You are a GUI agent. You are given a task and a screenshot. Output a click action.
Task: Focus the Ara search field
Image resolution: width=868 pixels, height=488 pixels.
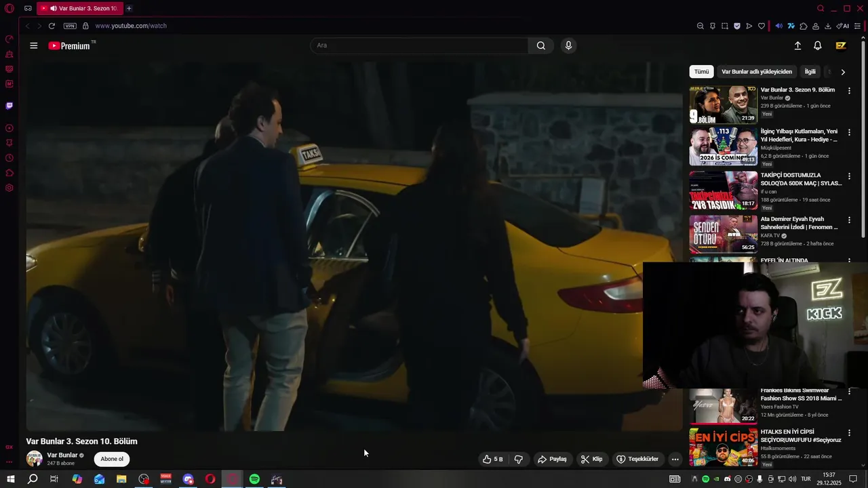click(x=419, y=45)
